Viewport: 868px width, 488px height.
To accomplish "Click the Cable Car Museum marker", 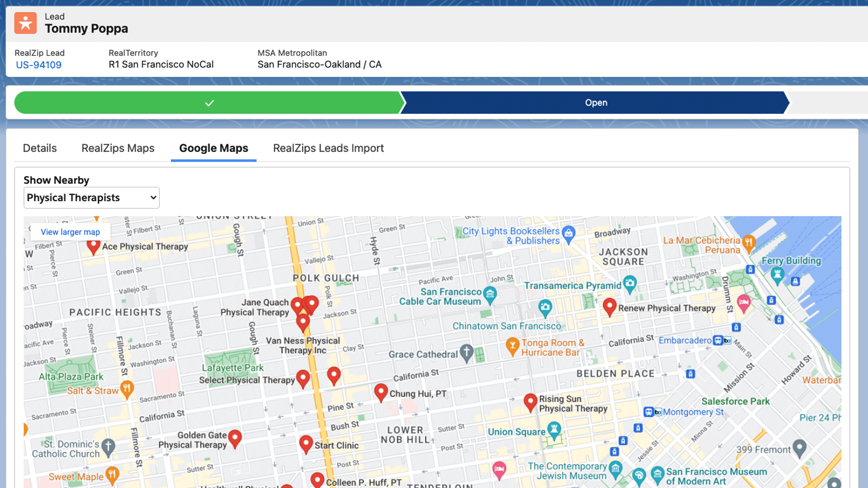I will click(x=490, y=295).
